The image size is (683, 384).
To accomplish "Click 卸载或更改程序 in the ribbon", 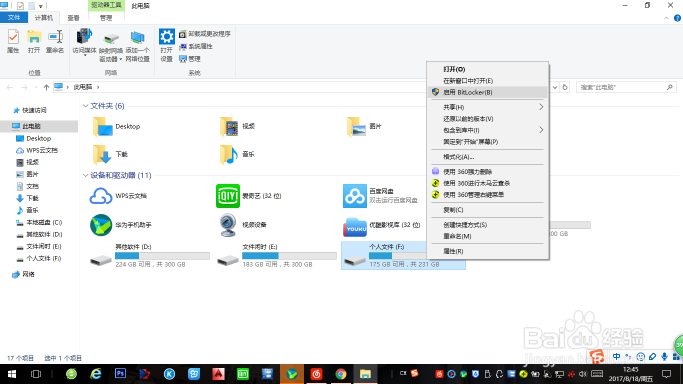I will click(x=205, y=34).
